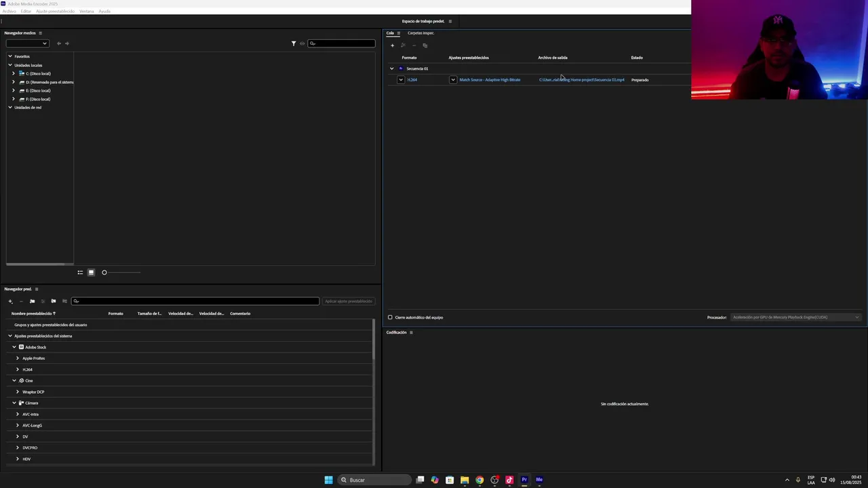The height and width of the screenshot is (488, 868).
Task: Open the Ayuda menu
Action: tap(104, 12)
